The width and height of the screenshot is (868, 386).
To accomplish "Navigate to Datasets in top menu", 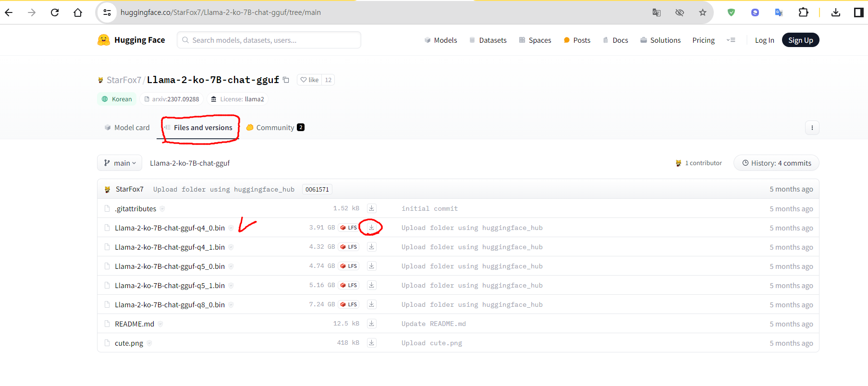I will (488, 40).
